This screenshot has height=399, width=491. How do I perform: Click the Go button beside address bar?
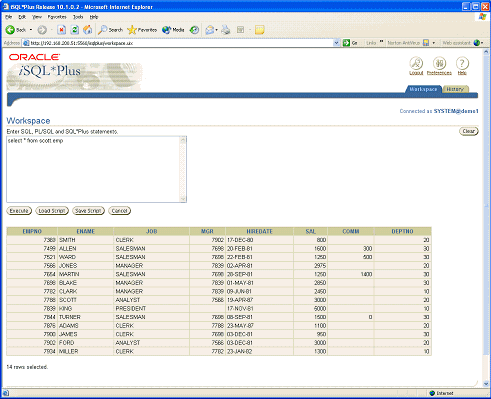350,43
